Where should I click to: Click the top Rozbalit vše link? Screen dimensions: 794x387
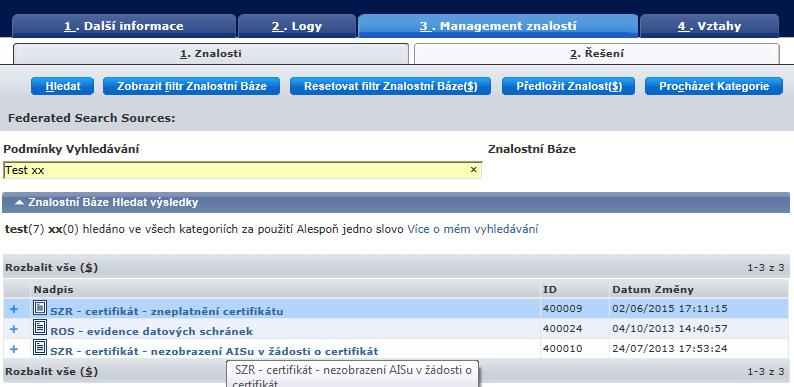[51, 267]
